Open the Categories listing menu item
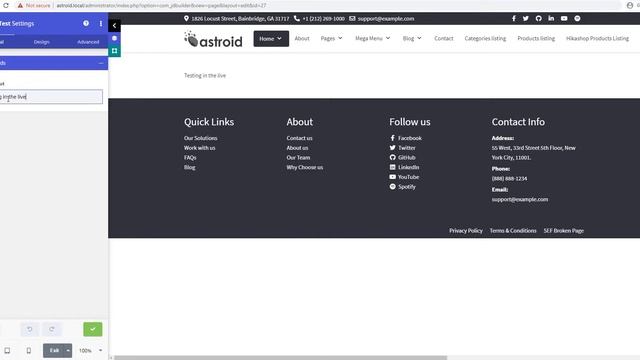 (x=485, y=38)
